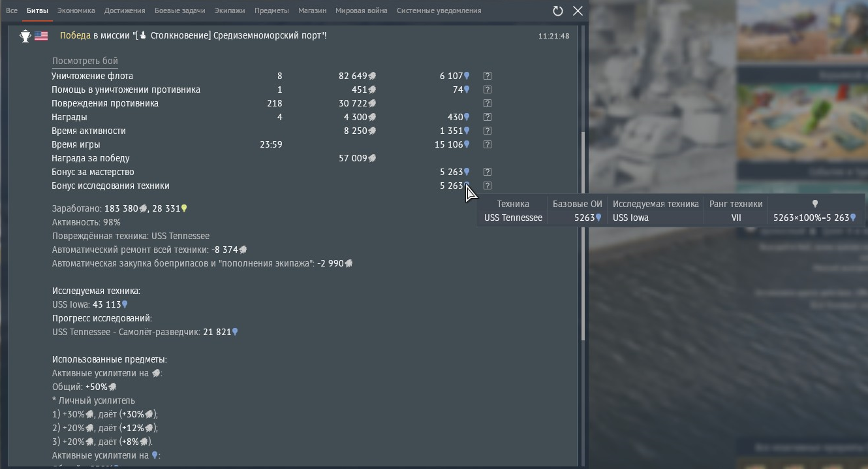Click Время активности silver value 8 250
868x469 pixels.
point(356,131)
